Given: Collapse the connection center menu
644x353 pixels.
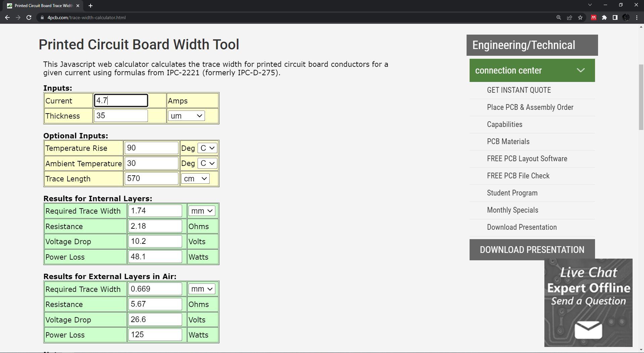Looking at the screenshot, I should point(581,71).
